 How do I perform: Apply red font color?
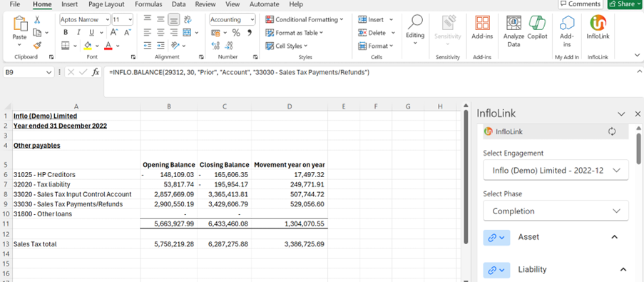coord(108,46)
